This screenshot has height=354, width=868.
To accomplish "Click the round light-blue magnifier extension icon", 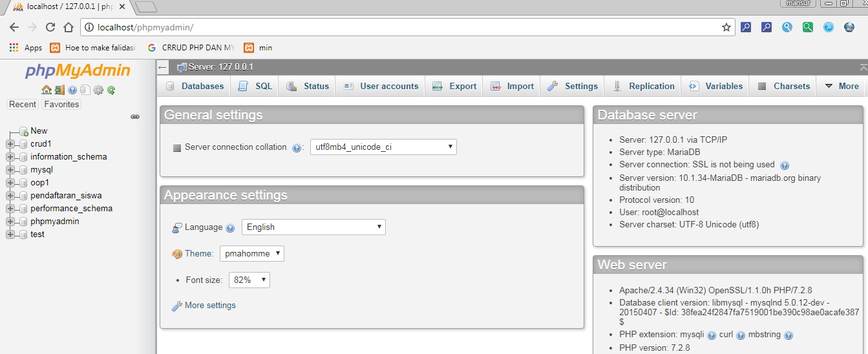I will click(x=787, y=27).
